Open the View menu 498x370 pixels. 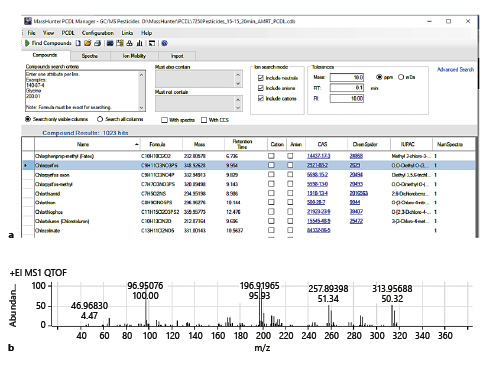[48, 33]
